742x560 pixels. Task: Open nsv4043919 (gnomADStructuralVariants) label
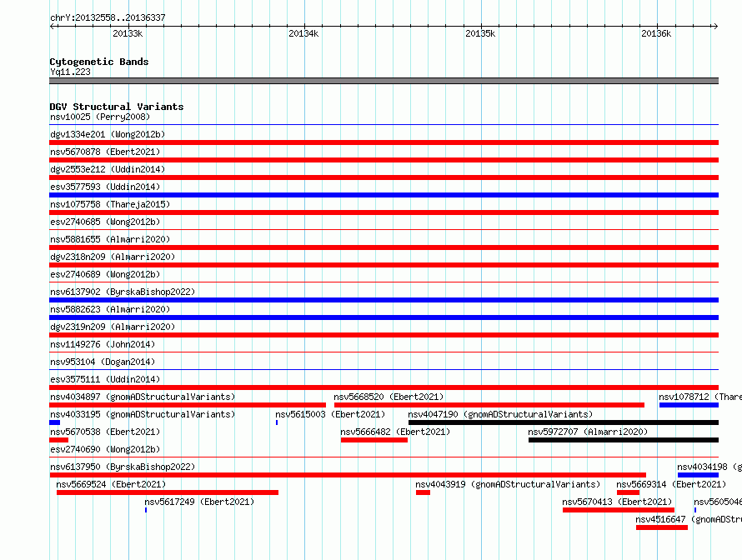click(x=508, y=484)
